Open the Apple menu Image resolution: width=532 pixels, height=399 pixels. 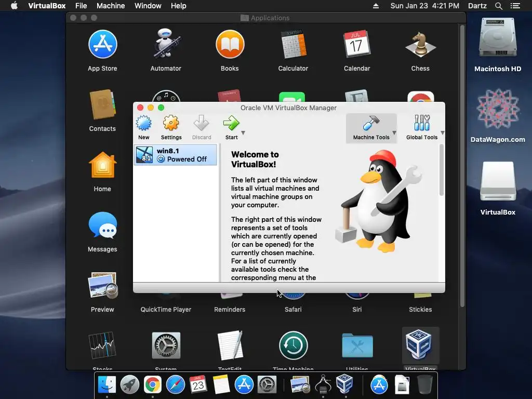point(14,6)
